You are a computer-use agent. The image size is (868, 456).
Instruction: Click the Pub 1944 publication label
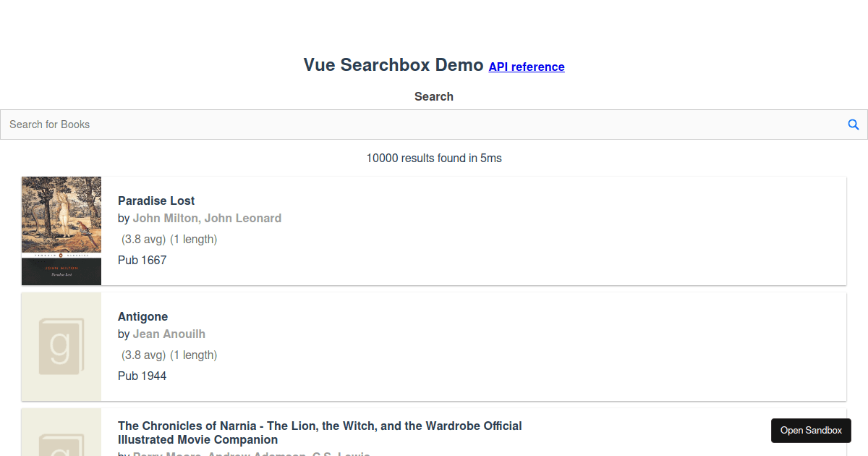[x=142, y=376]
